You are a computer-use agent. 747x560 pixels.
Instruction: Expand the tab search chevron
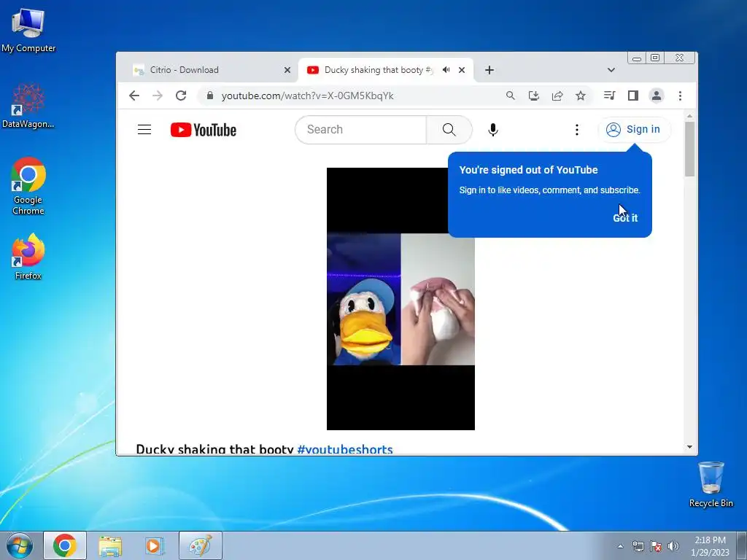coord(611,70)
